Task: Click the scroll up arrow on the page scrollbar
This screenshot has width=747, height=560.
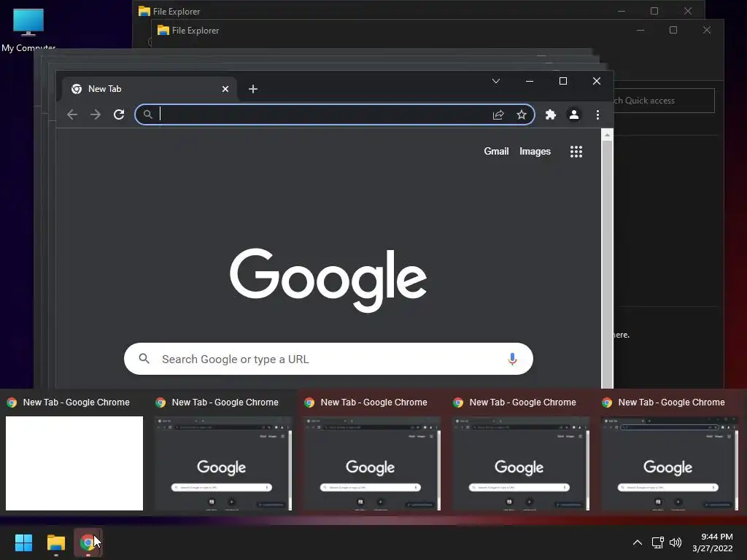Action: point(607,135)
